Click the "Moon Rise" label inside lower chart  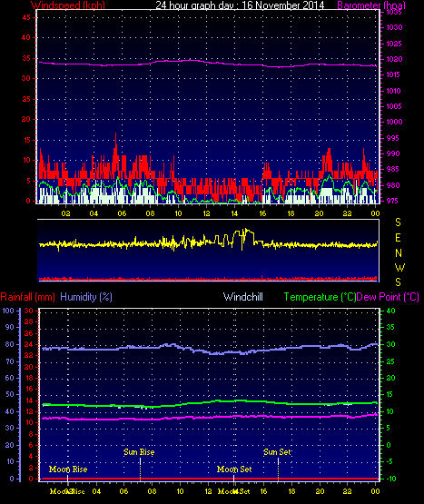pyautogui.click(x=68, y=469)
